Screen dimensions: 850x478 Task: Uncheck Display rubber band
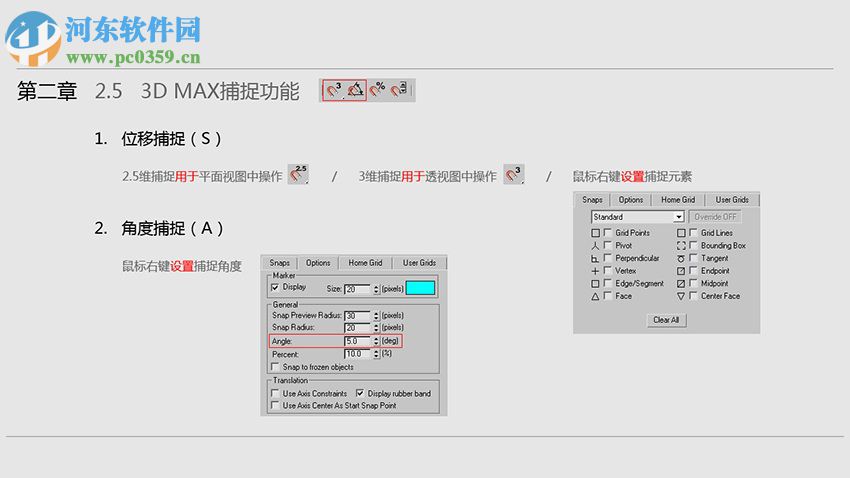tap(360, 393)
